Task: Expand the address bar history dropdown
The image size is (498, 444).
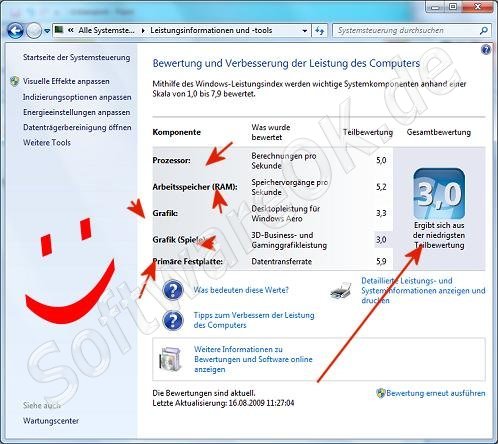Action: [x=304, y=31]
